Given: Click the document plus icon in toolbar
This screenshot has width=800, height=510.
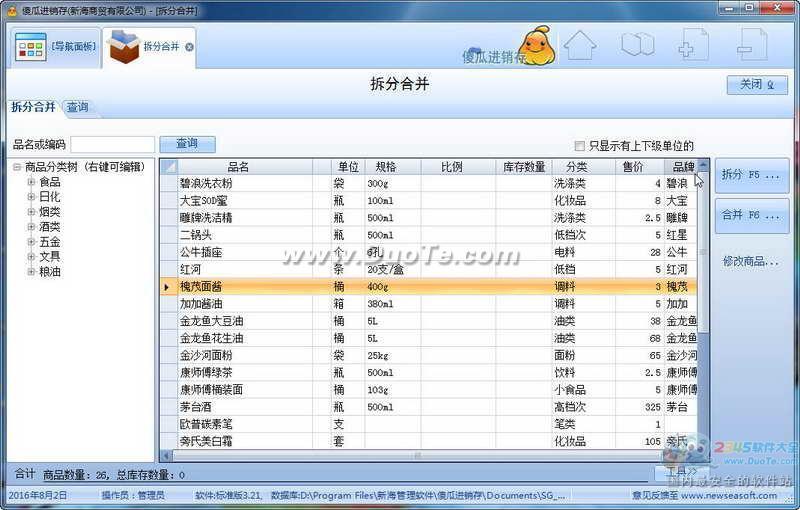Looking at the screenshot, I should (693, 45).
